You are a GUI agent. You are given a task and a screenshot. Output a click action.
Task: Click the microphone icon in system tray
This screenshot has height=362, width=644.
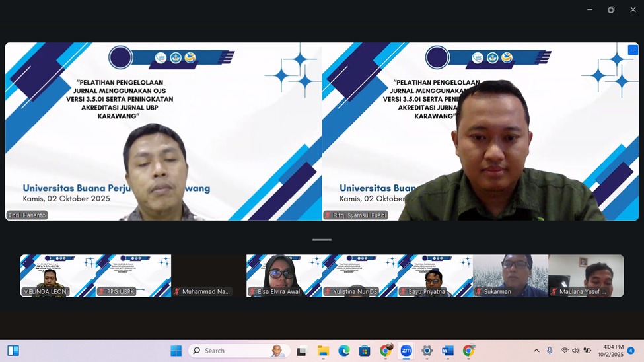[550, 351]
